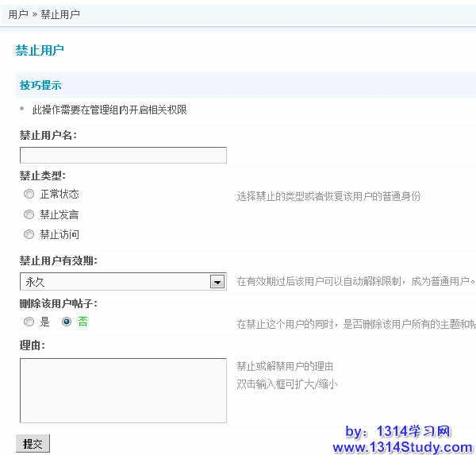476x455 pixels.
Task: Click the 用户 breadcrumb link
Action: [18, 14]
